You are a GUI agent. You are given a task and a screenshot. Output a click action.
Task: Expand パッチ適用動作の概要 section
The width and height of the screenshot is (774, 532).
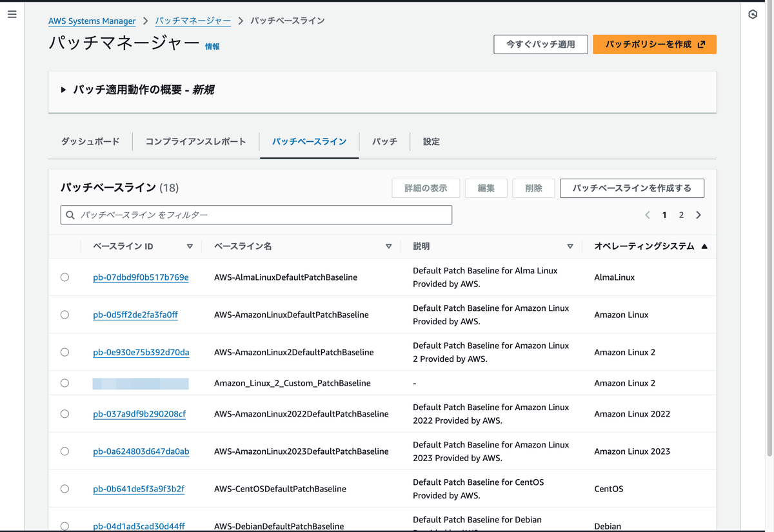[x=63, y=90]
